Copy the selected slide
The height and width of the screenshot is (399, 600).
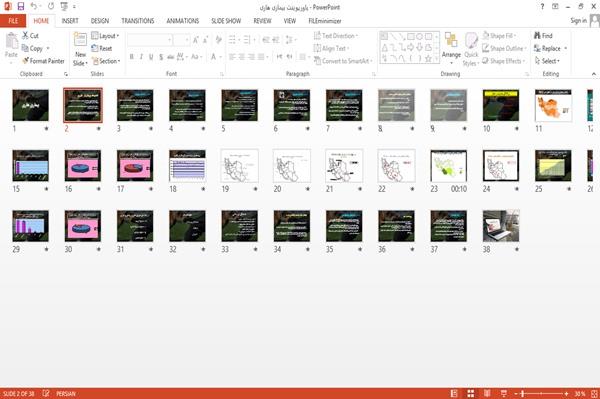[32, 48]
